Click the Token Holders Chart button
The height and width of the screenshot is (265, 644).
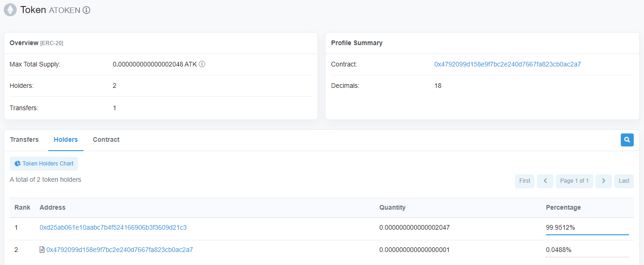coord(44,164)
